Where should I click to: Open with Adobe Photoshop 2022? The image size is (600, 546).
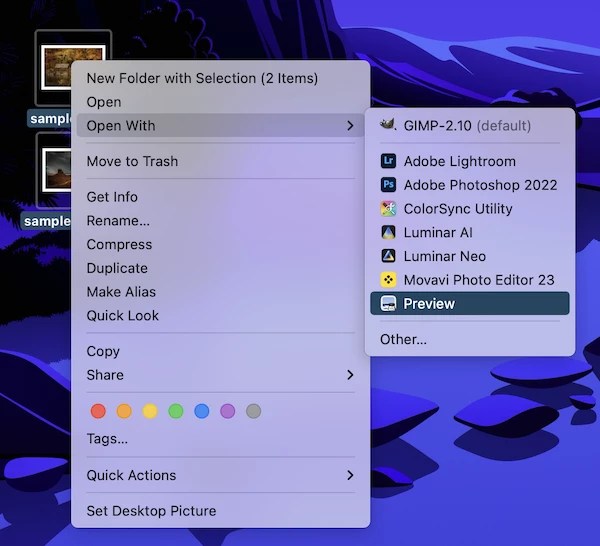click(470, 185)
